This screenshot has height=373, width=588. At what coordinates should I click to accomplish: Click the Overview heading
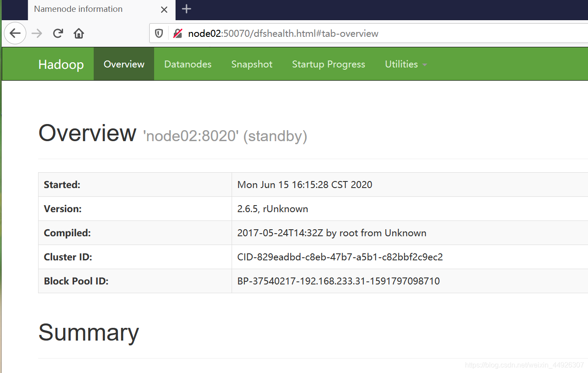(x=87, y=133)
